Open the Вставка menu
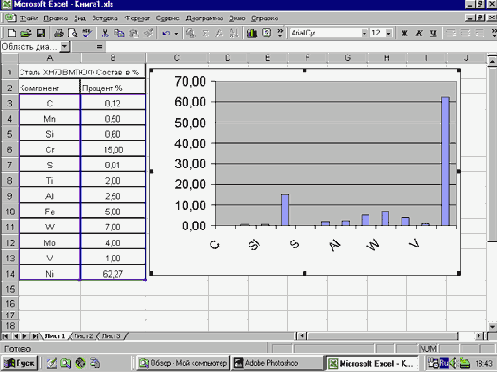This screenshot has height=372, width=497. (105, 18)
